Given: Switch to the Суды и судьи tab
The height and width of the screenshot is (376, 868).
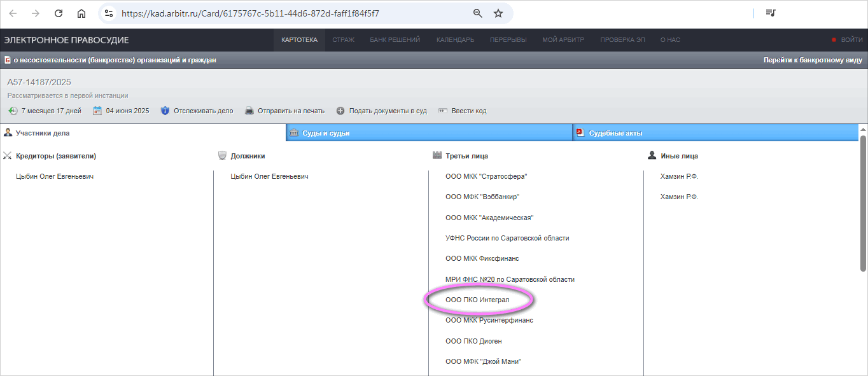Looking at the screenshot, I should 326,133.
